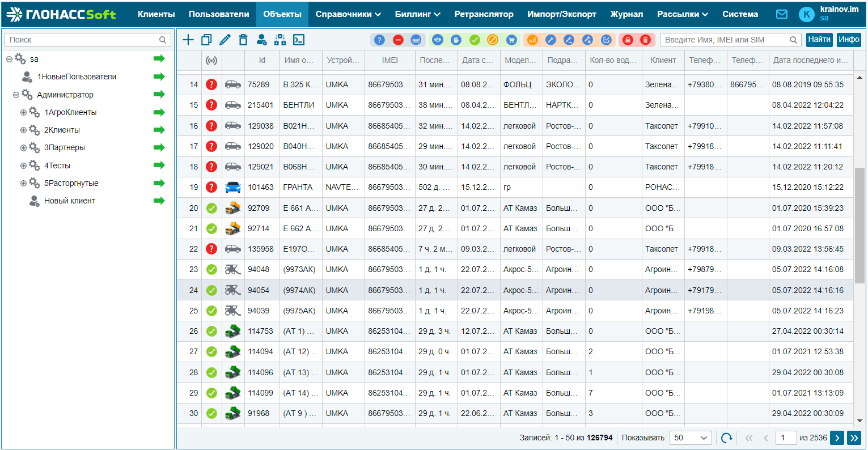
Task: Click green arrow next to sa
Action: click(159, 59)
